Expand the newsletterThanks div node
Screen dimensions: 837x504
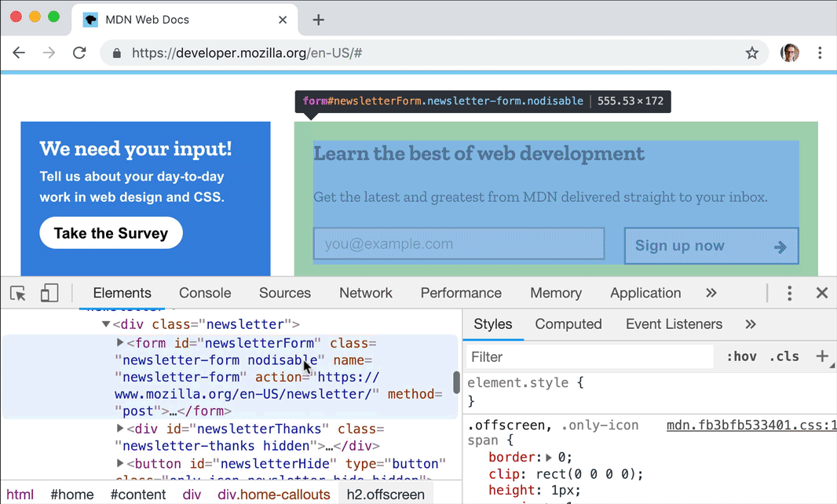[120, 428]
